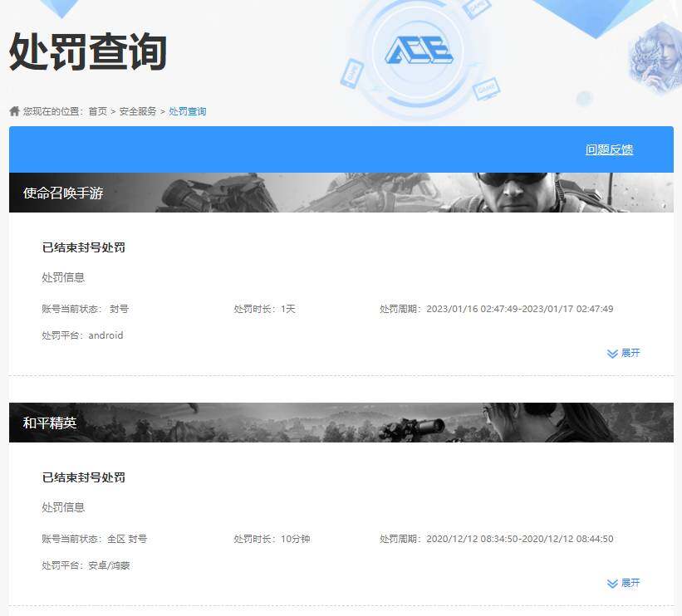
Task: Select 已结束封号处罚 heading under 使命召唤手游
Action: (84, 247)
